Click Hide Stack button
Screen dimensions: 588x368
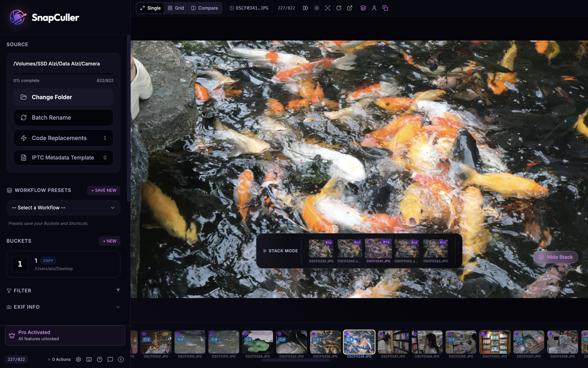(x=556, y=257)
